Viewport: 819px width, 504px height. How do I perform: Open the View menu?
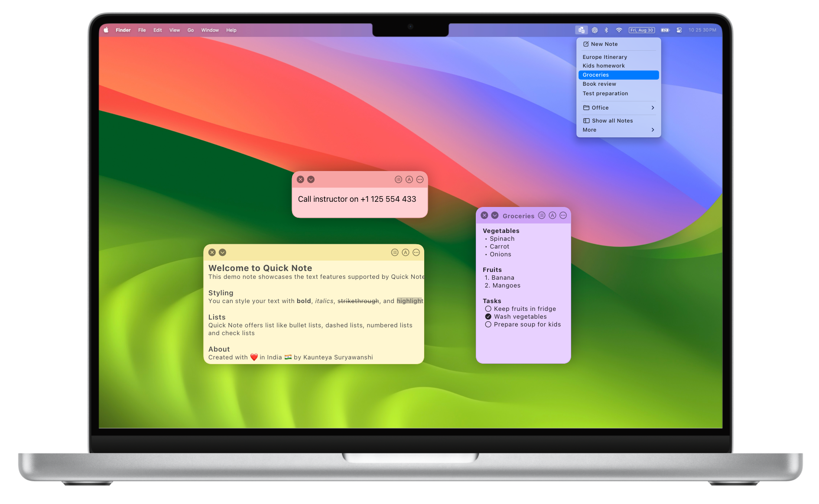[x=174, y=30]
